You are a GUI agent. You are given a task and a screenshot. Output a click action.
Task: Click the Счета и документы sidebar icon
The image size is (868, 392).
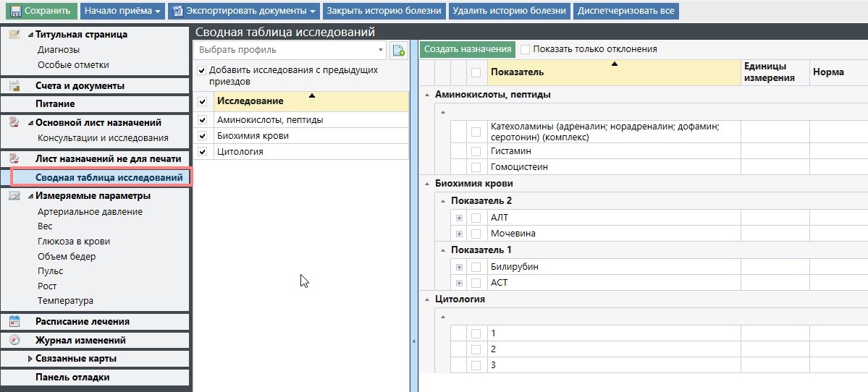tap(14, 85)
